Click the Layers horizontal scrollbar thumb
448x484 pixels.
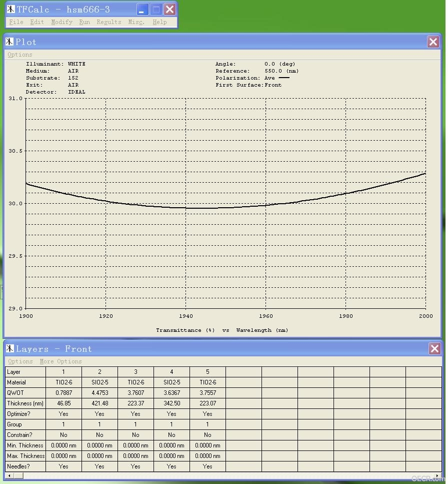pyautogui.click(x=18, y=475)
